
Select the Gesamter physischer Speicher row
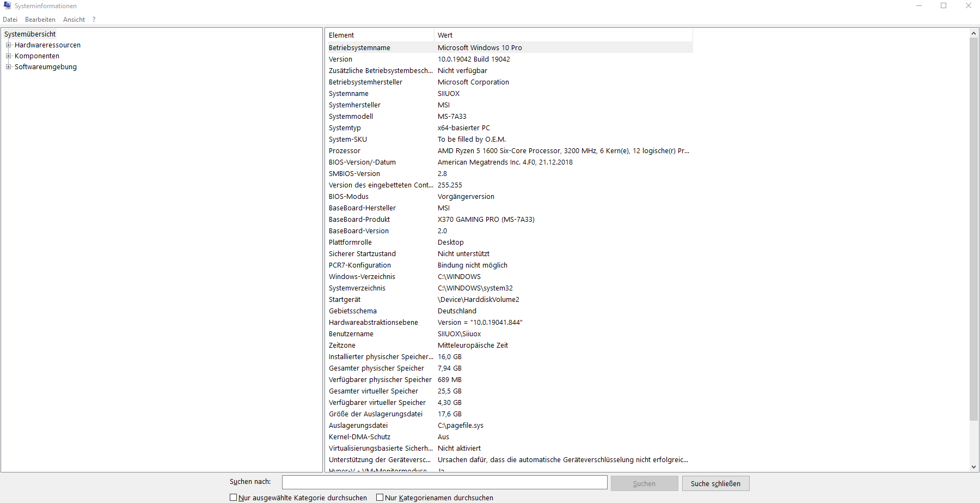(x=509, y=368)
